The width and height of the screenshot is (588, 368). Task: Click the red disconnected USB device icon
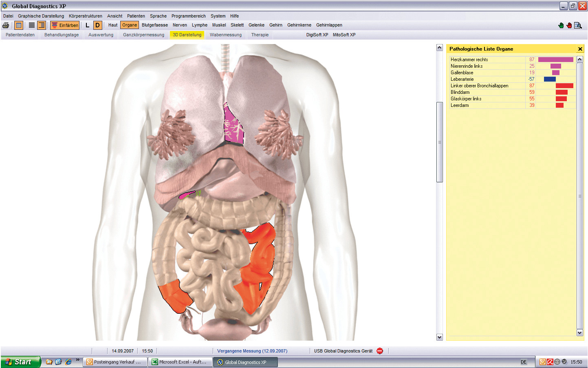[x=380, y=351]
